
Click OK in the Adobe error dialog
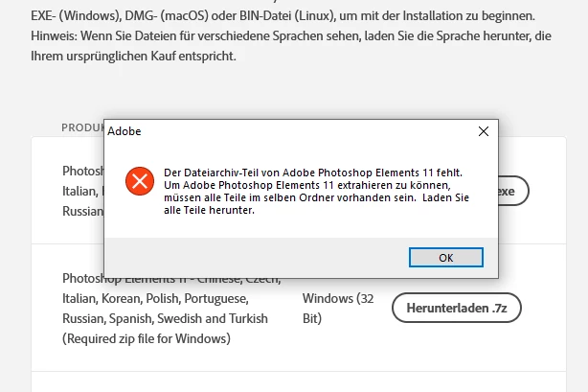(x=446, y=258)
